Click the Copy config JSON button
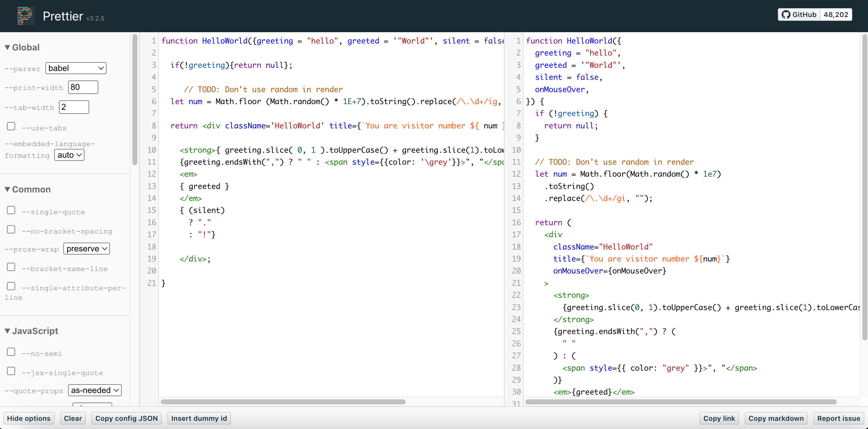Viewport: 868px width, 429px height. (126, 418)
